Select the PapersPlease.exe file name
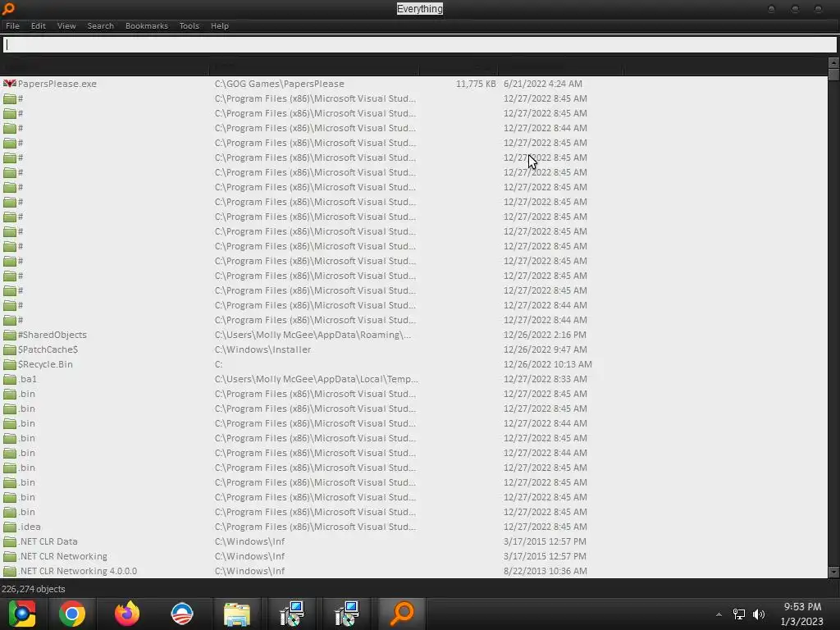The image size is (840, 630). 57,84
